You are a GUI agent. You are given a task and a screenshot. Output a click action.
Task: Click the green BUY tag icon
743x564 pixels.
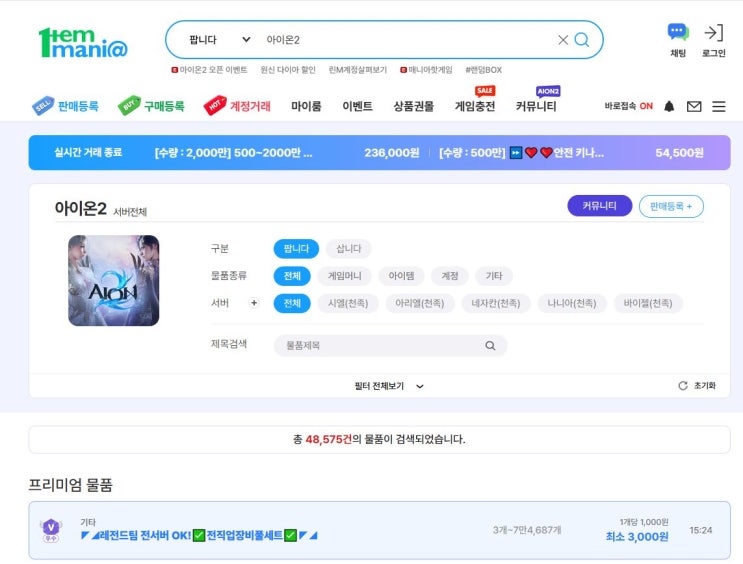pos(129,105)
